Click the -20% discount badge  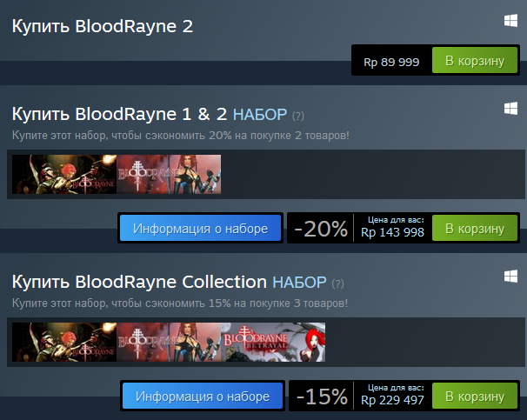point(320,230)
